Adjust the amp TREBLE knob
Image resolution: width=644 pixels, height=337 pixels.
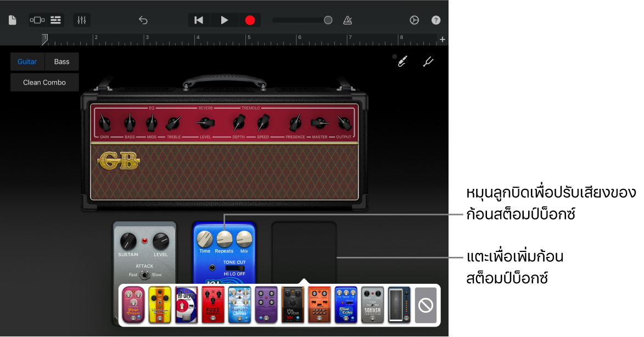click(173, 123)
